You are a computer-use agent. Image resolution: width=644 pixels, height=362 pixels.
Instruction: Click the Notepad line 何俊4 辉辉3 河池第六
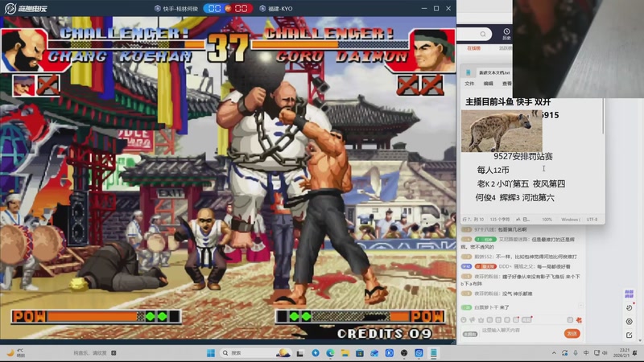pyautogui.click(x=514, y=198)
